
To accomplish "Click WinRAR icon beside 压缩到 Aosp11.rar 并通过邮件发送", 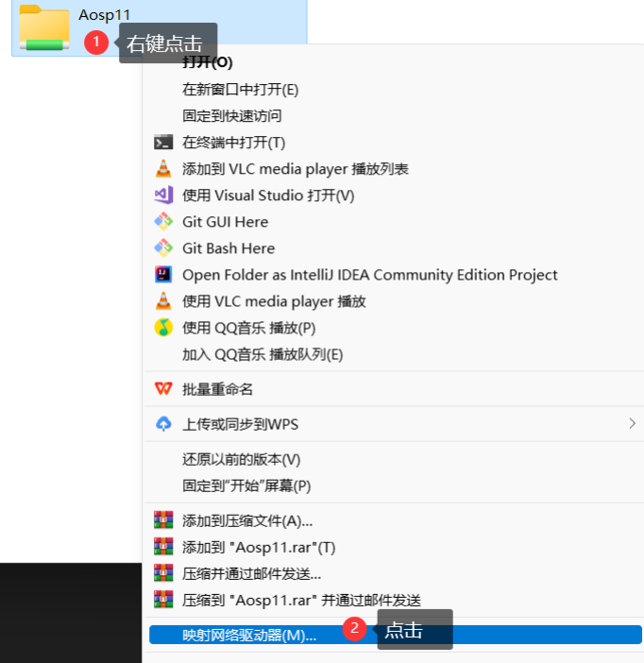I will [163, 600].
